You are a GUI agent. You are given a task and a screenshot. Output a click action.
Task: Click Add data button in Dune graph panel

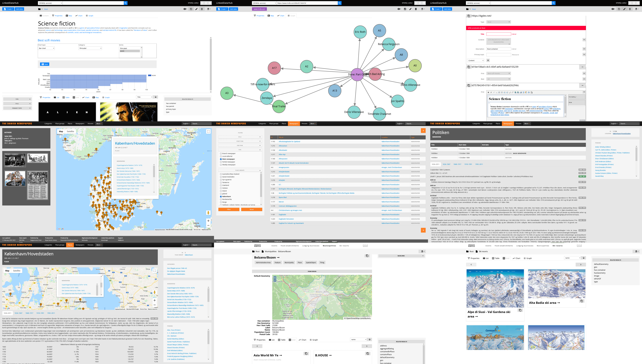233,9
